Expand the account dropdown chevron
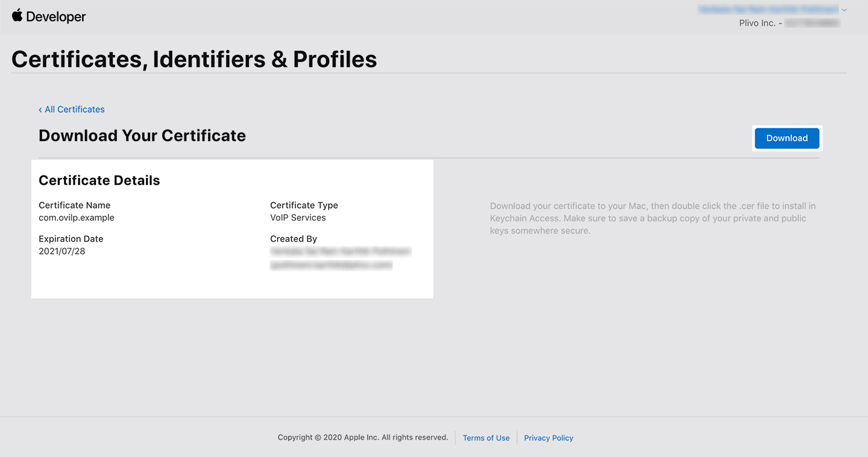The height and width of the screenshot is (457, 868). tap(844, 10)
